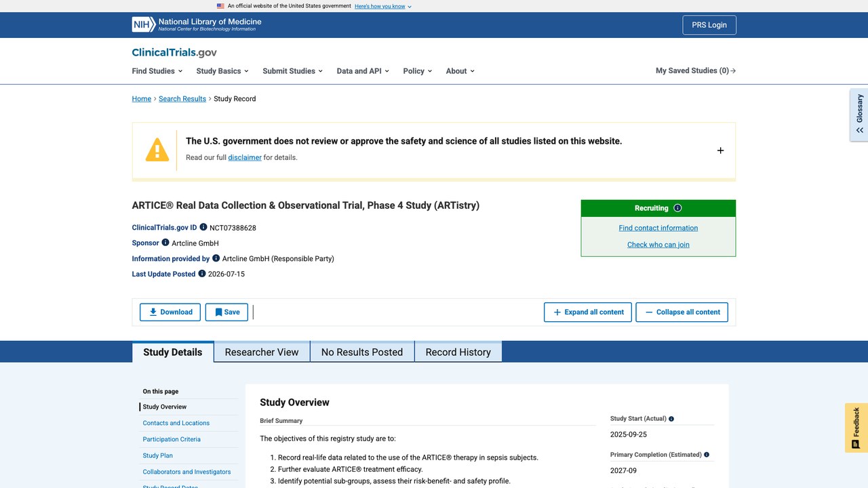The height and width of the screenshot is (488, 868).
Task: Select the Study Details tab
Action: (173, 352)
